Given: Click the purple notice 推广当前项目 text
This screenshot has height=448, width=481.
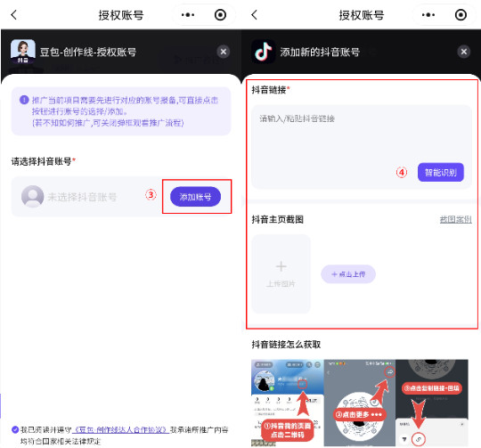Looking at the screenshot, I should tap(125, 111).
